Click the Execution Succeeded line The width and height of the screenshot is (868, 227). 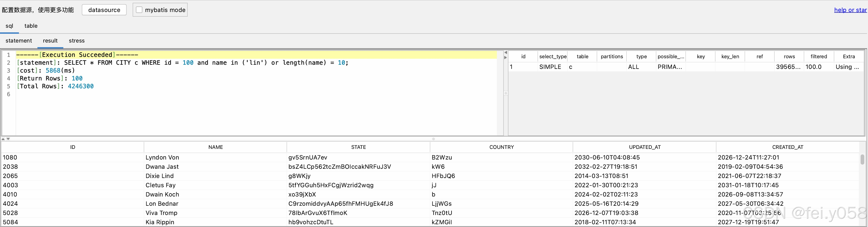(x=256, y=55)
